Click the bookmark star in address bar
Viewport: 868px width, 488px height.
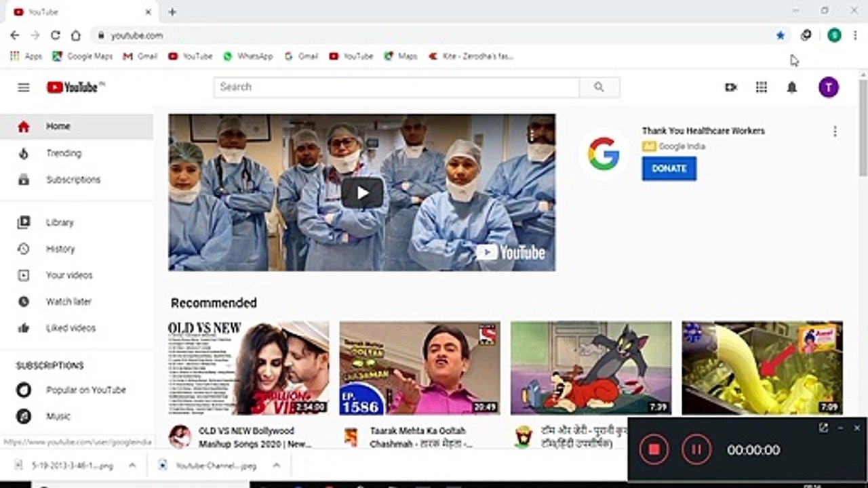click(781, 35)
